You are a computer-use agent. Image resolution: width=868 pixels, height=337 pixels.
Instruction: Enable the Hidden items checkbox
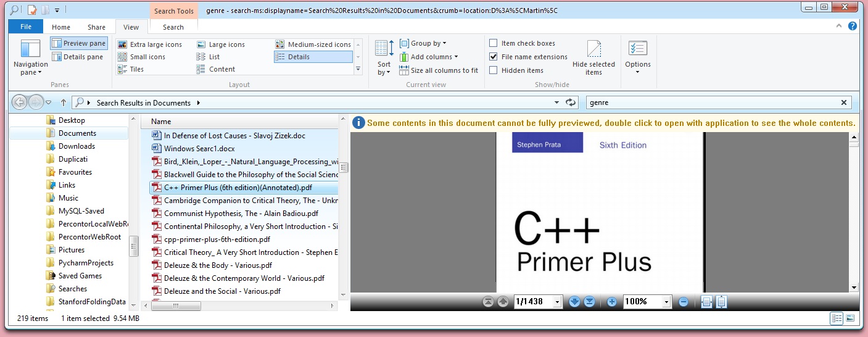tap(494, 70)
